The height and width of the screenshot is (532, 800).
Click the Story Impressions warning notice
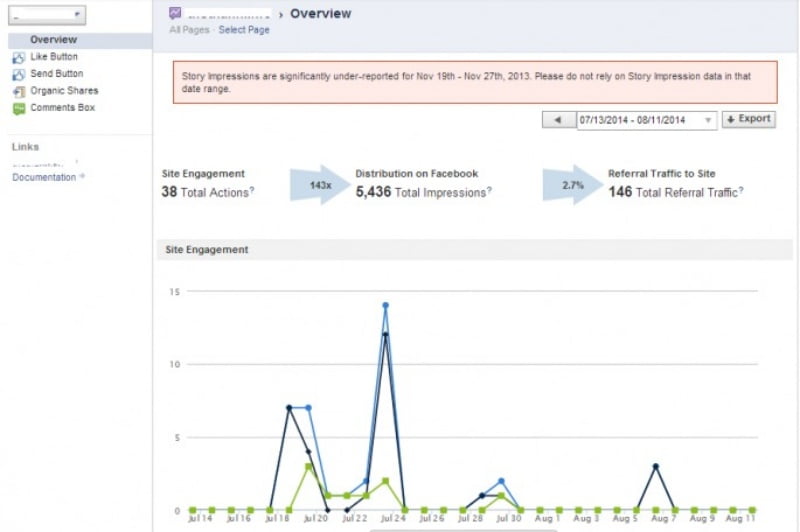[475, 82]
